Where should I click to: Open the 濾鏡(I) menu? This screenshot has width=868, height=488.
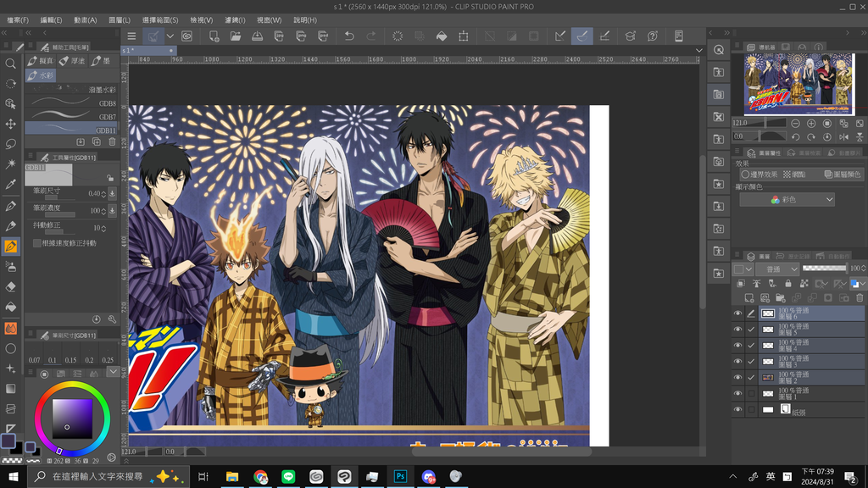pos(235,20)
